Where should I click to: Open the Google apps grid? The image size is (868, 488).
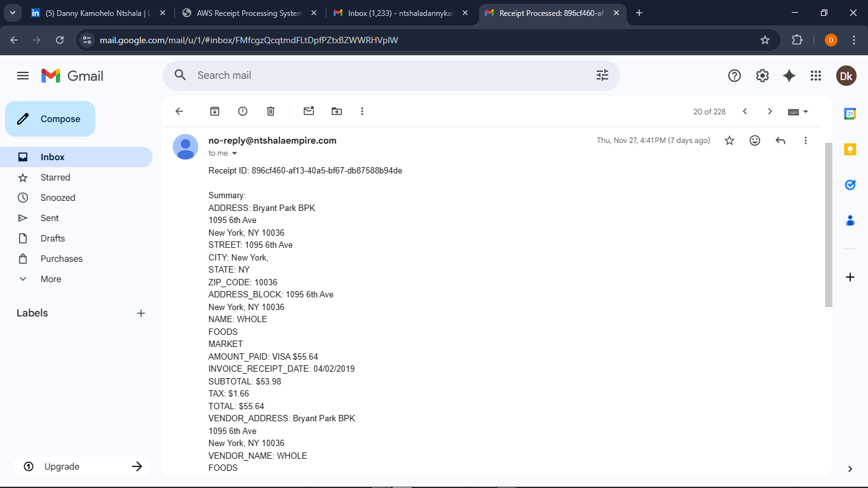(816, 75)
